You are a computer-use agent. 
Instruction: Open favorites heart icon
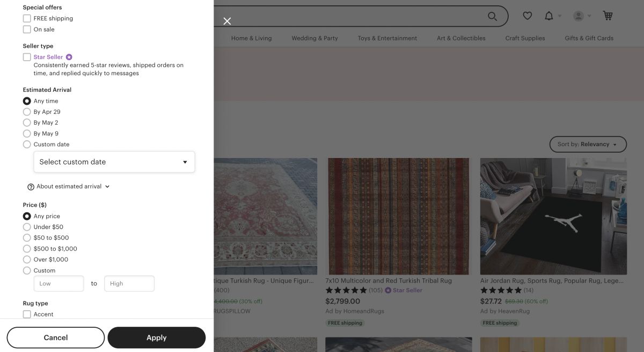(x=528, y=16)
